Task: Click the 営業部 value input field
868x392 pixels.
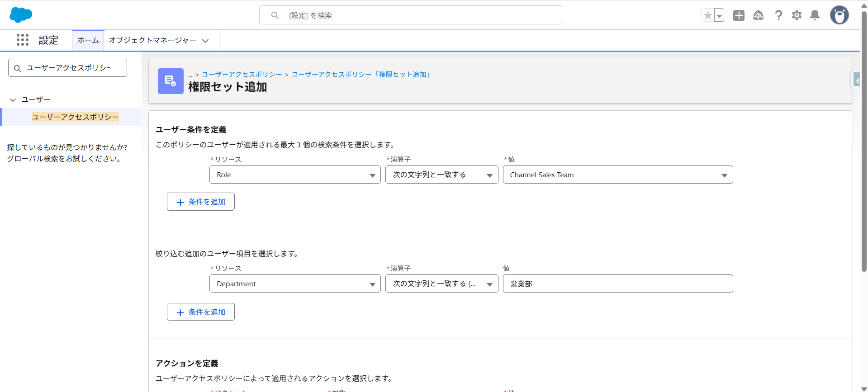Action: click(617, 283)
